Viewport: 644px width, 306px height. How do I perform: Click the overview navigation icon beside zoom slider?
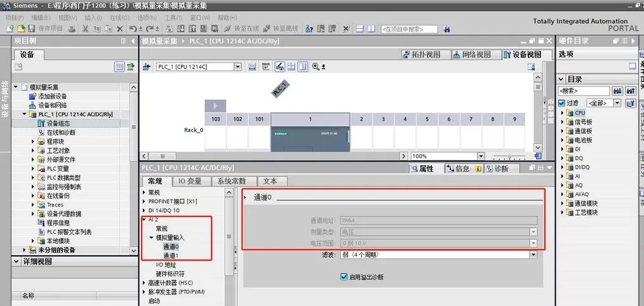538,156
